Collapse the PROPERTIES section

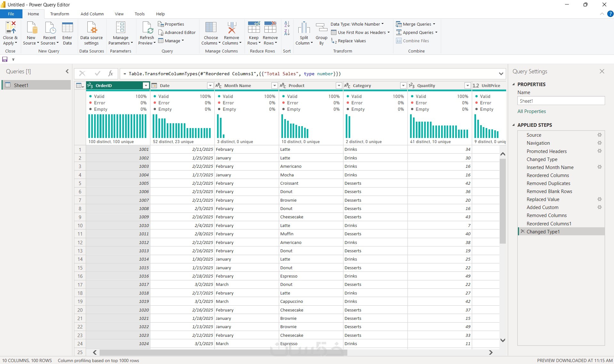pyautogui.click(x=514, y=84)
